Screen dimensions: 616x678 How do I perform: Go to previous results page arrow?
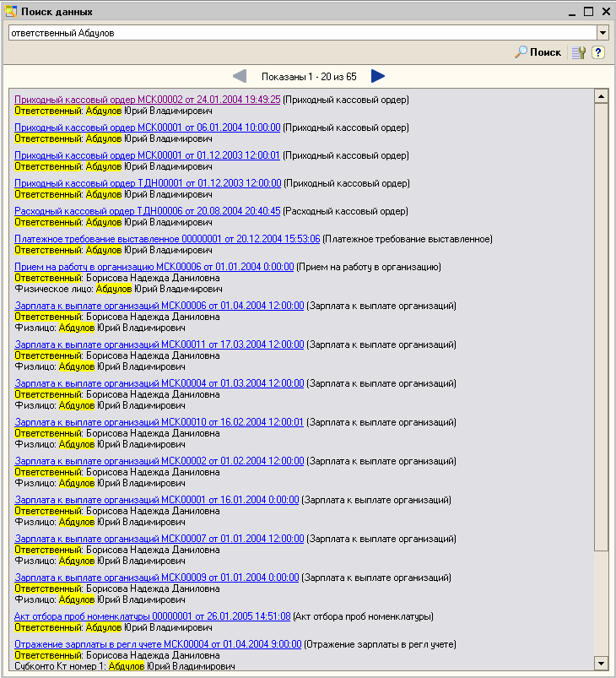pos(240,76)
